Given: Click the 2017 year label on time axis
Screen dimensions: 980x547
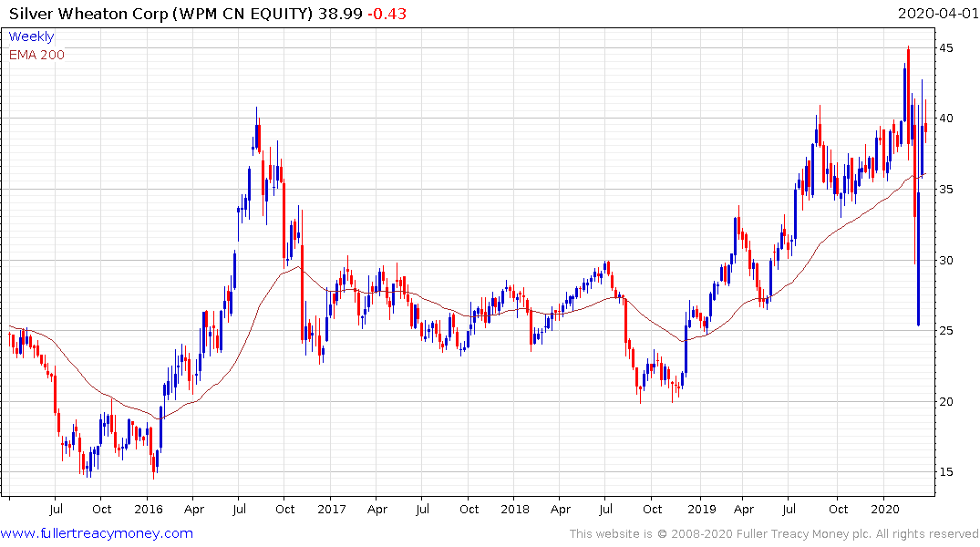Looking at the screenshot, I should [332, 509].
